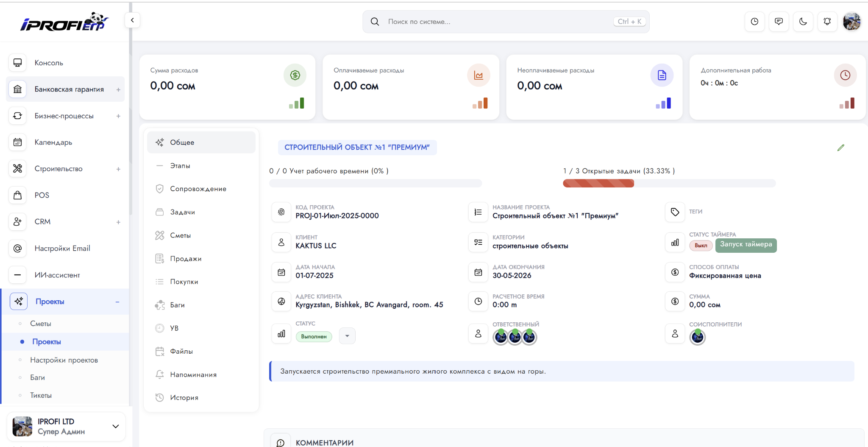Toggle dark mode moon icon
Viewport: 868px width, 447px height.
click(x=803, y=22)
